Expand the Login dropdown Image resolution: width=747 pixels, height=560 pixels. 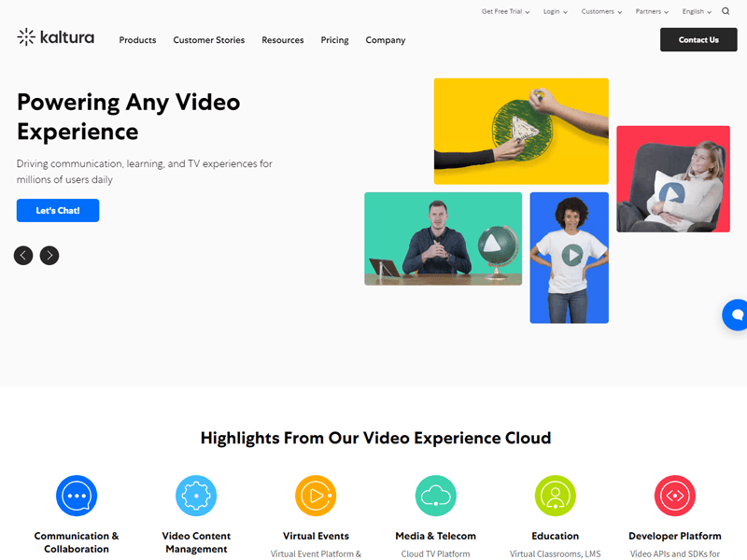[x=556, y=11]
